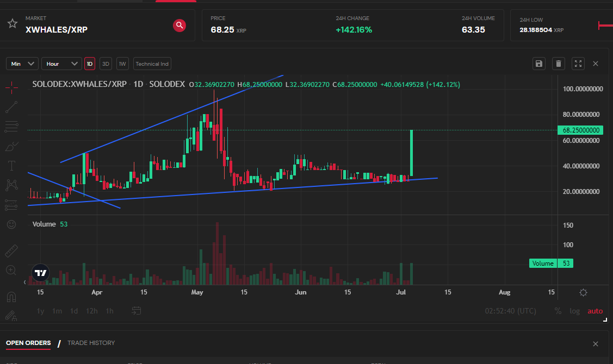Click the TradingView logo
613x364 pixels.
(x=41, y=273)
